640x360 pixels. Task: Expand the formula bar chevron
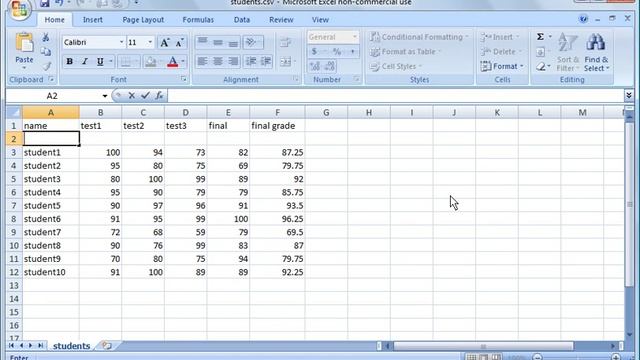[629, 96]
